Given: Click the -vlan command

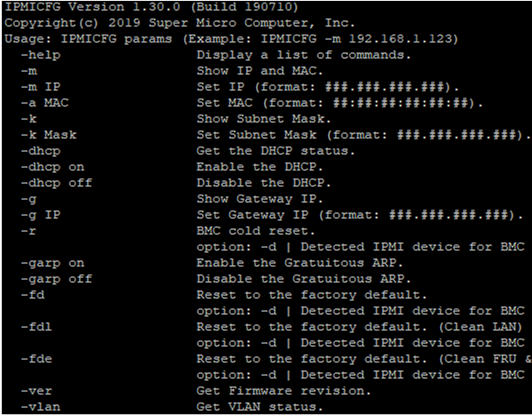Looking at the screenshot, I should 41,407.
